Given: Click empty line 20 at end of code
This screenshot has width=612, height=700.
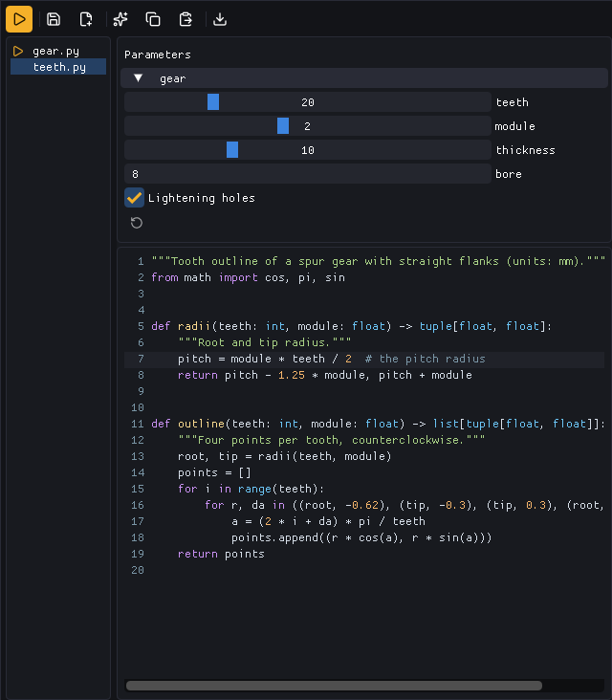Looking at the screenshot, I should click(364, 570).
